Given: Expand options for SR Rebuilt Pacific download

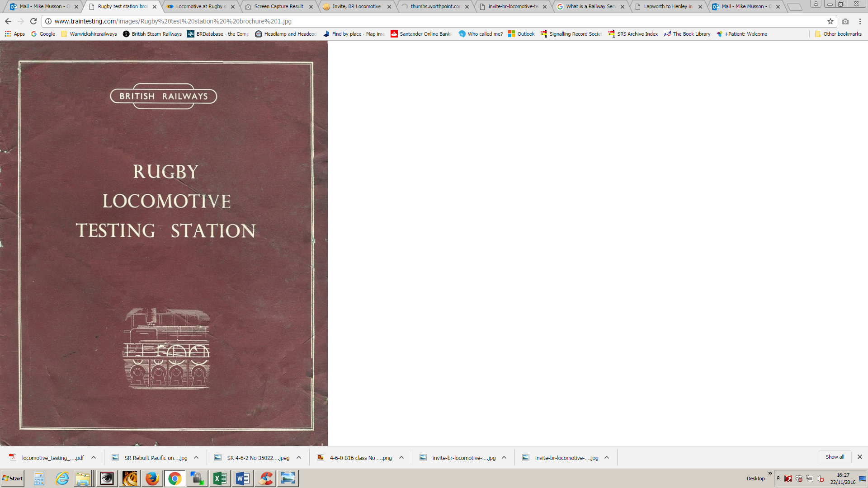Looking at the screenshot, I should [x=196, y=458].
